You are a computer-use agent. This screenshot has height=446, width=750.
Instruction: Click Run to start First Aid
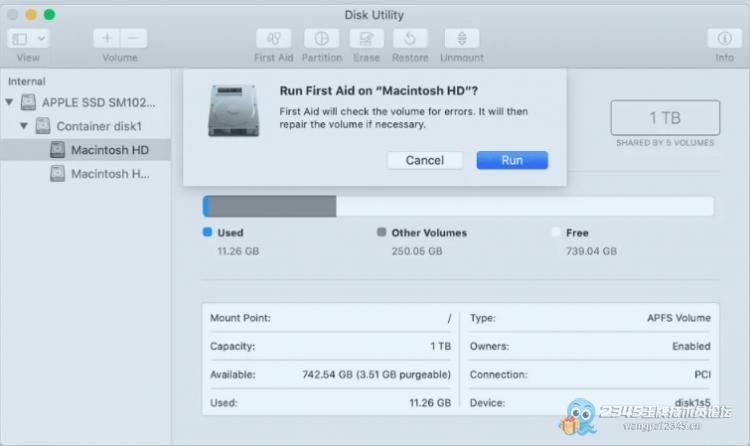[x=511, y=160]
